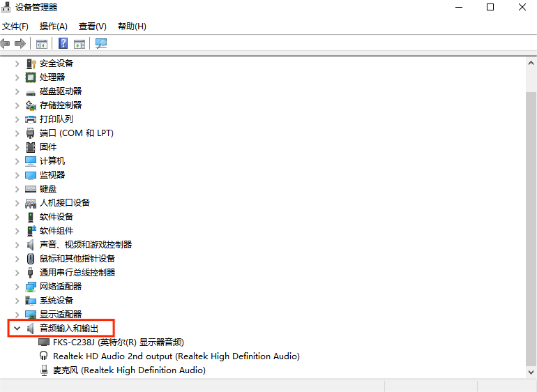Viewport: 537px width, 392px height.
Task: Click the show/hide action pane toolbar icon
Action: tap(80, 44)
